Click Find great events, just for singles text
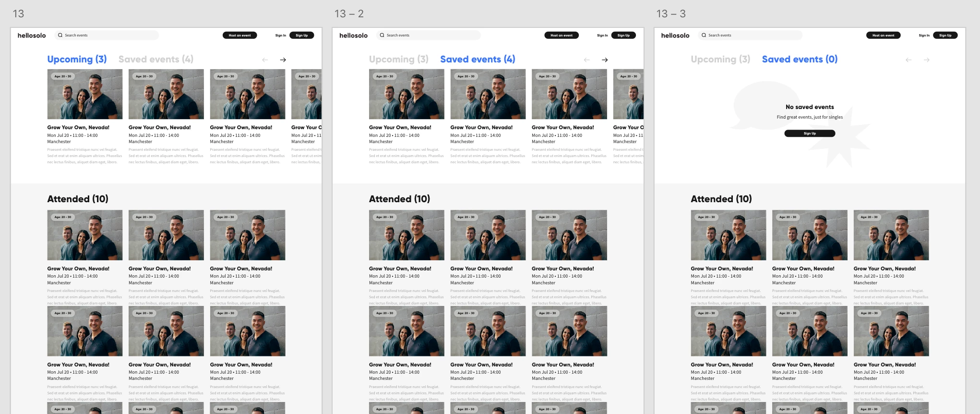 tap(810, 117)
